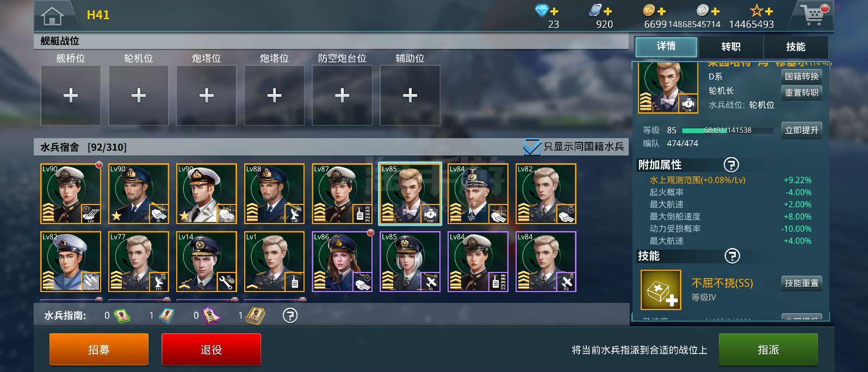Image resolution: width=868 pixels, height=372 pixels.
Task: Go to the home screen icon
Action: 52,16
